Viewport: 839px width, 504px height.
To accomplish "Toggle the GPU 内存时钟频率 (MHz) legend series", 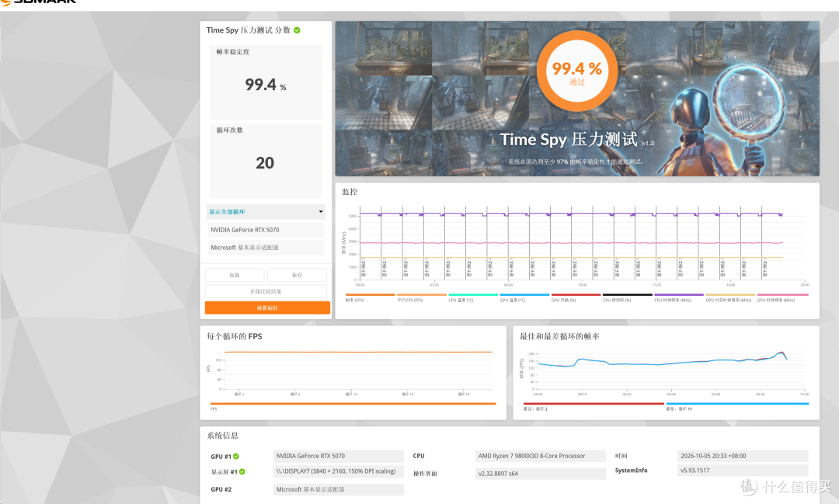I will pyautogui.click(x=729, y=297).
